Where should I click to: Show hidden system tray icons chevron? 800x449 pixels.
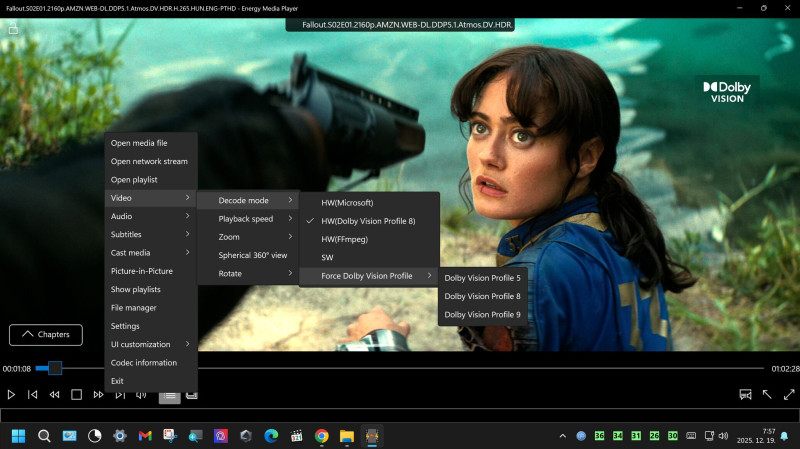562,436
